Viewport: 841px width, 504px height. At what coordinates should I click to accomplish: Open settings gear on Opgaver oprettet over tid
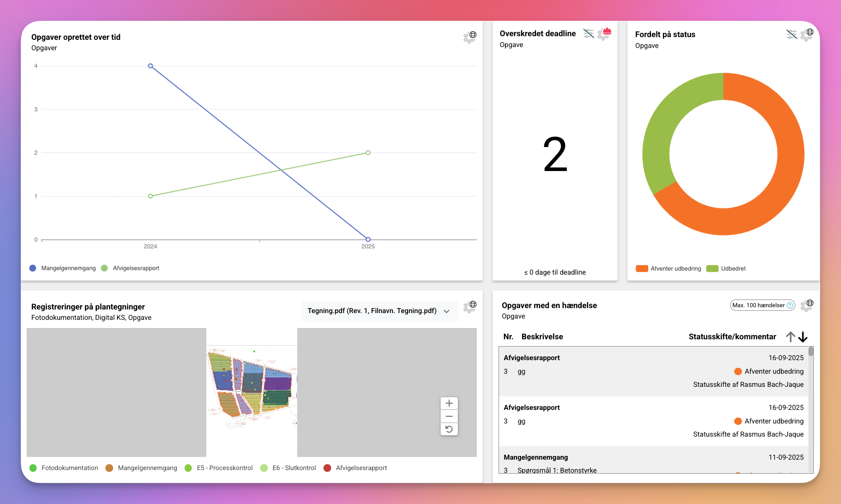point(470,37)
